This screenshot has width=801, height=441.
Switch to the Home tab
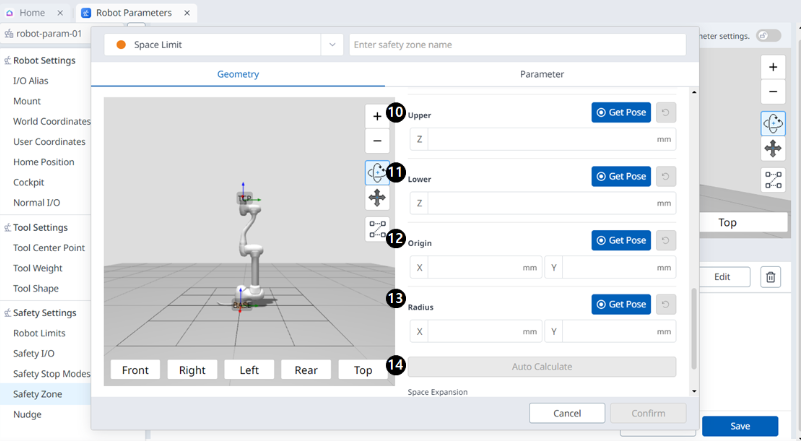pyautogui.click(x=32, y=13)
